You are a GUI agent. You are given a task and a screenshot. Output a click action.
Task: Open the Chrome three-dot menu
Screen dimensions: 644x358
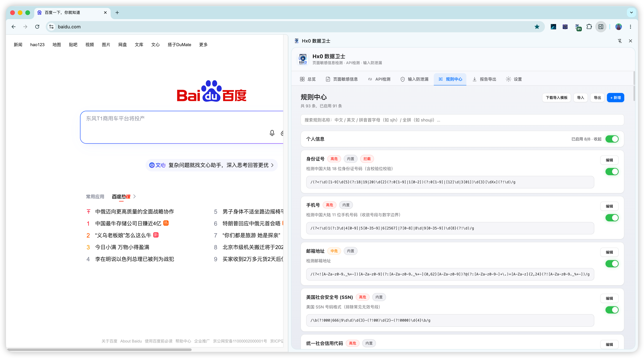pyautogui.click(x=631, y=27)
